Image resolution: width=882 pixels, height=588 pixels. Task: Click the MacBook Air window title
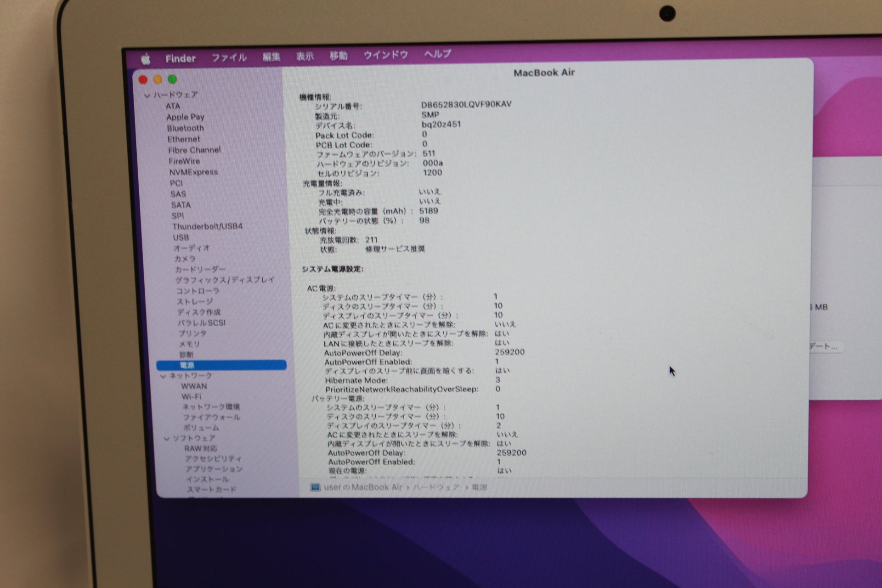pos(544,73)
